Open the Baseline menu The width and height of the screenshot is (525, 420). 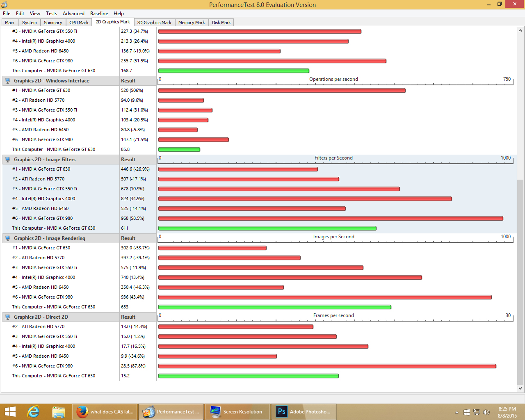(99, 14)
